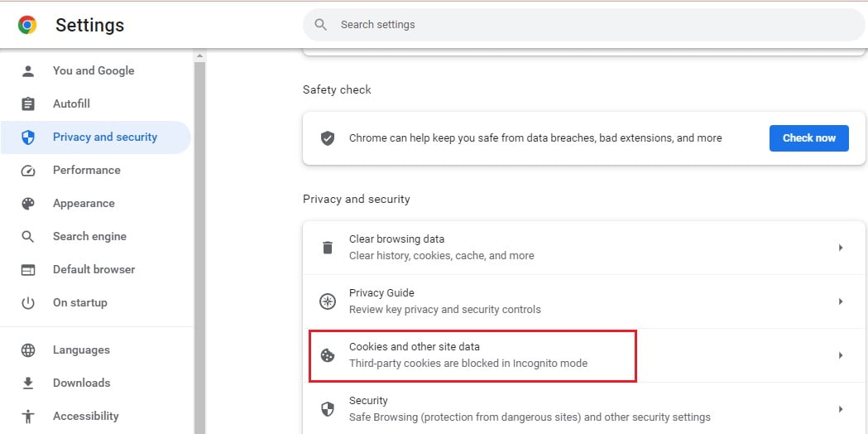Go to Default browser settings
Screen dimensions: 868x434
click(94, 269)
